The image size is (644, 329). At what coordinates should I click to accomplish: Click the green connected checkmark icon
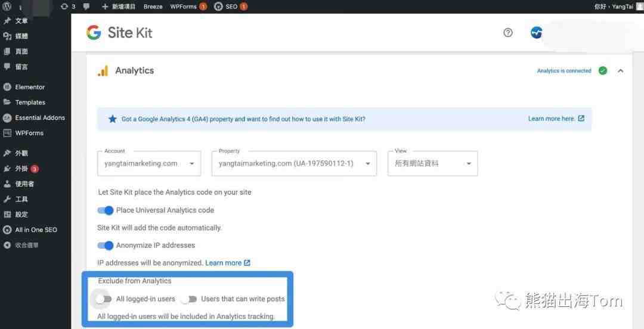click(602, 71)
